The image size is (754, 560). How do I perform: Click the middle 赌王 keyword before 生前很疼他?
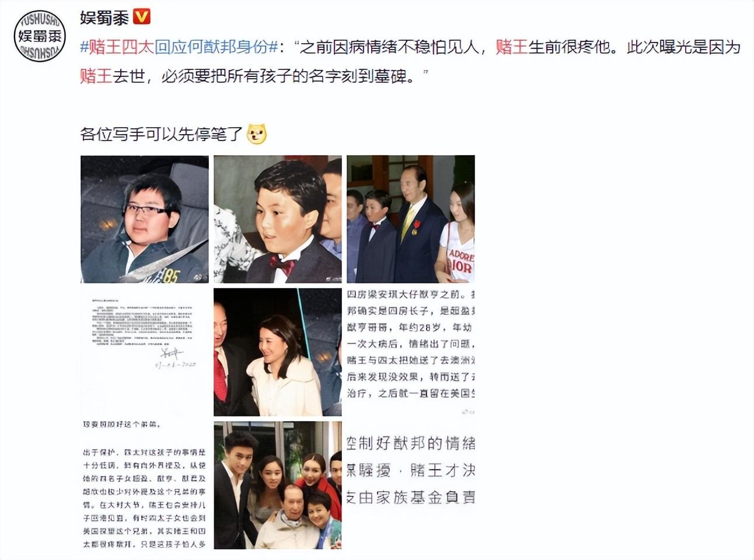click(512, 47)
